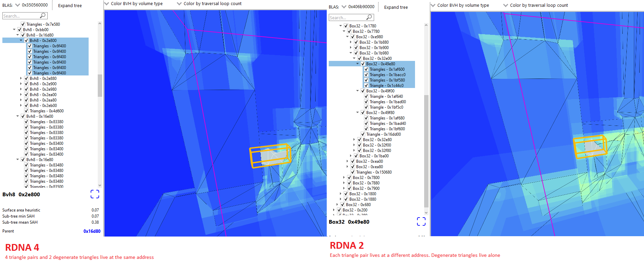Toggle Box32 - 0x1780 checkbox
The width and height of the screenshot is (644, 268).
[346, 26]
